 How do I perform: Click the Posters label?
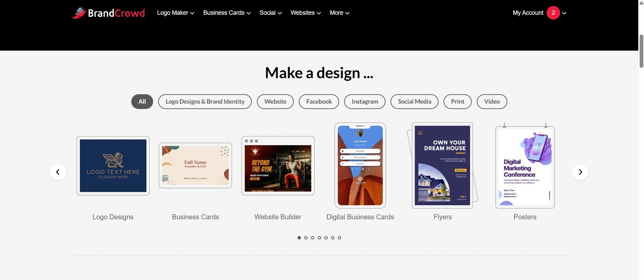pos(525,217)
